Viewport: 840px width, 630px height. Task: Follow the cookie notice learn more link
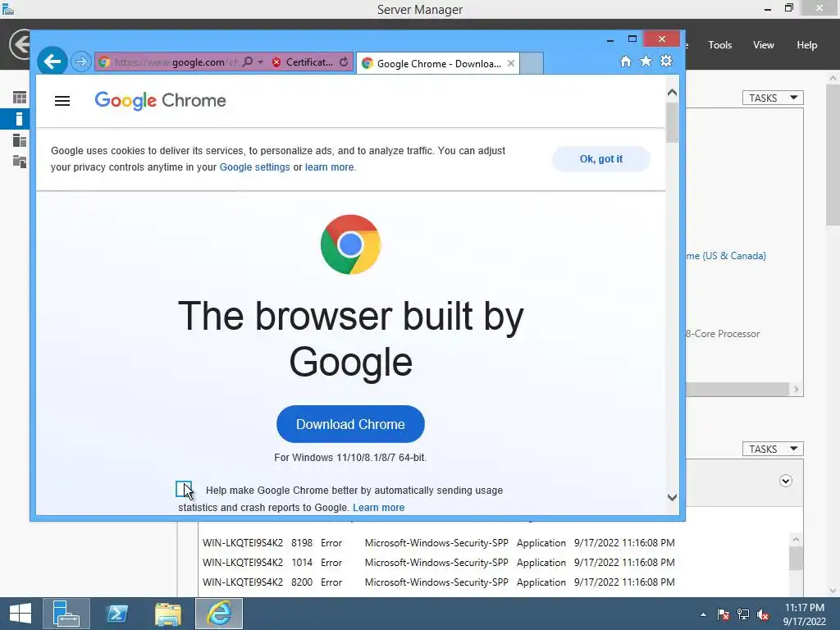point(330,167)
